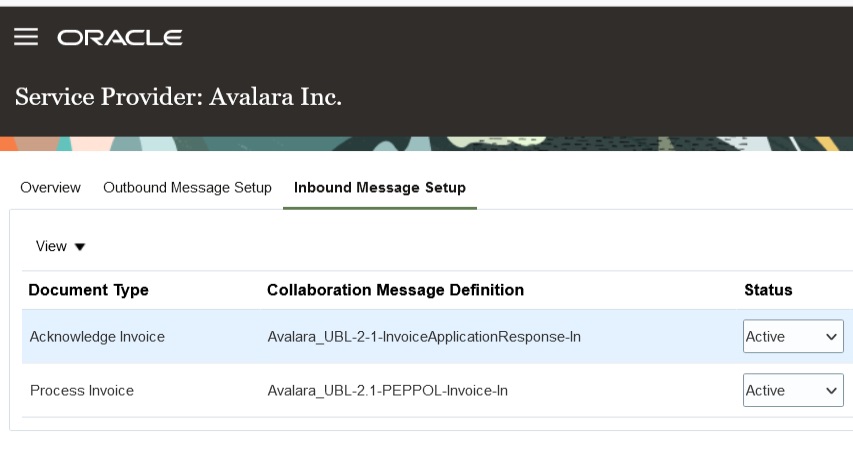Screen dimensions: 853x458
Task: Expand the View menu dropdown
Action: [x=60, y=246]
